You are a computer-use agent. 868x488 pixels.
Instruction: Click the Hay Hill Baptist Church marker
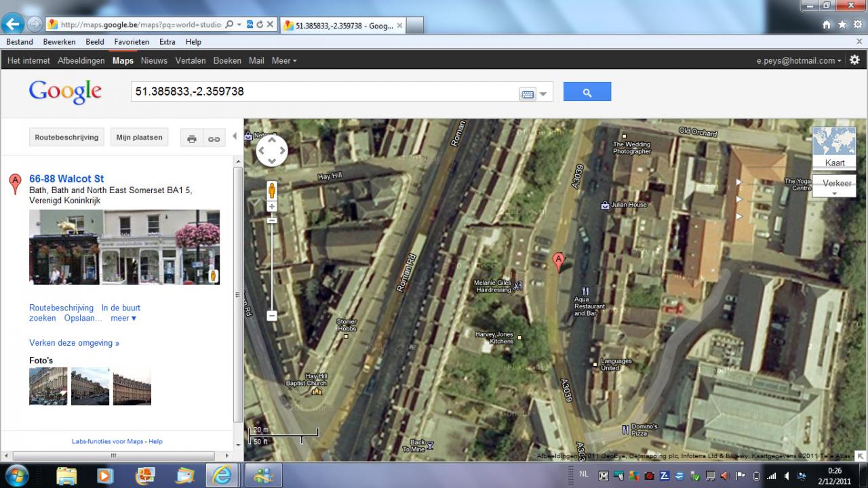(315, 391)
